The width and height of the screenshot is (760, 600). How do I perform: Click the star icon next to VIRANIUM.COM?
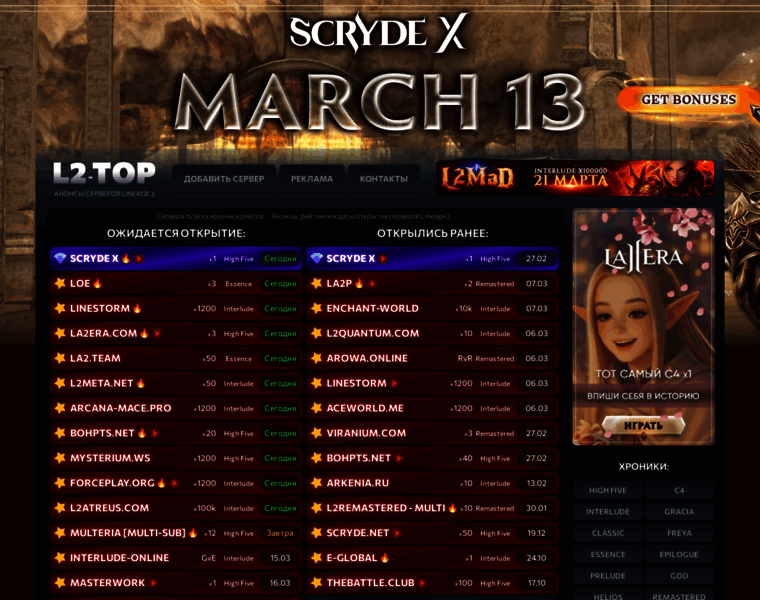click(x=317, y=433)
